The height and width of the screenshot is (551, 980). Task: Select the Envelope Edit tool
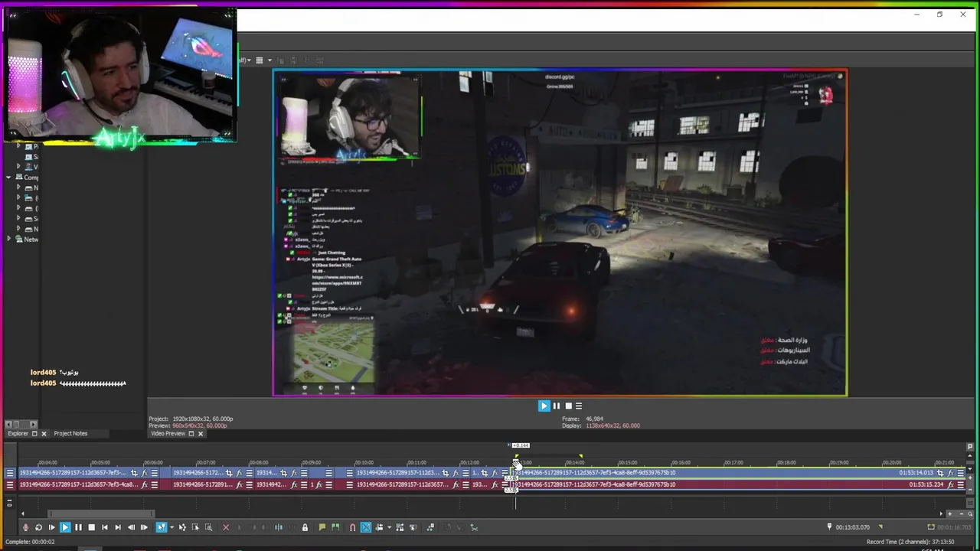[182, 527]
